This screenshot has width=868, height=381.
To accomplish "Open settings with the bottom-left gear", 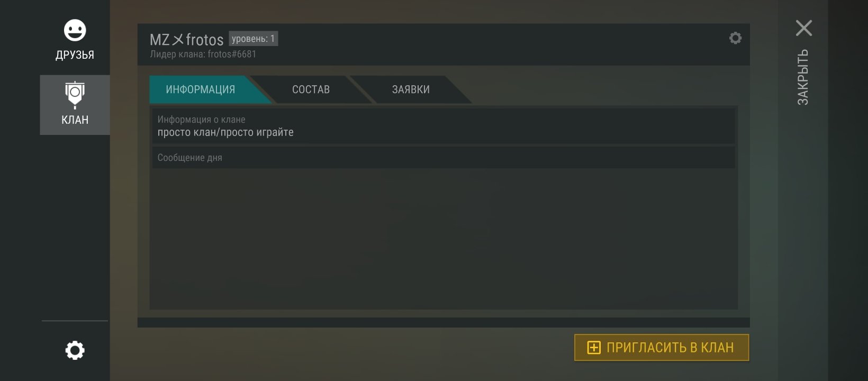I will pos(75,350).
